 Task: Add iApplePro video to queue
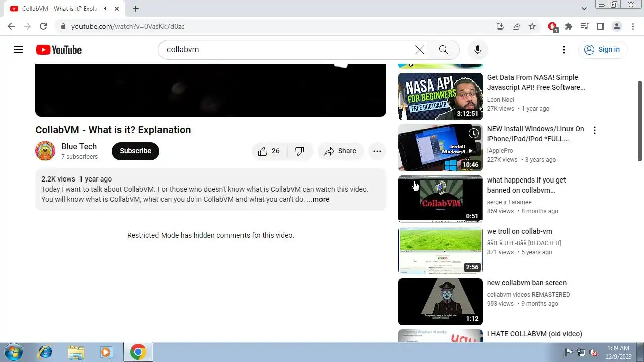[x=474, y=149]
